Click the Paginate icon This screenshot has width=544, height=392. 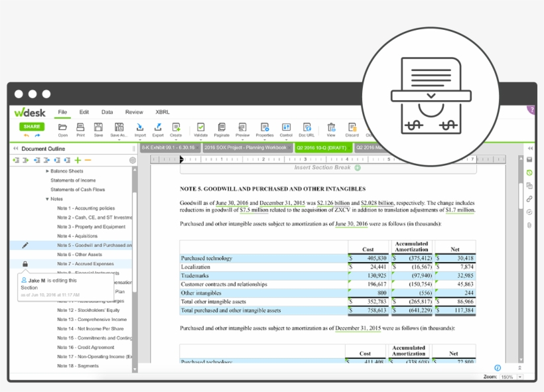point(222,127)
